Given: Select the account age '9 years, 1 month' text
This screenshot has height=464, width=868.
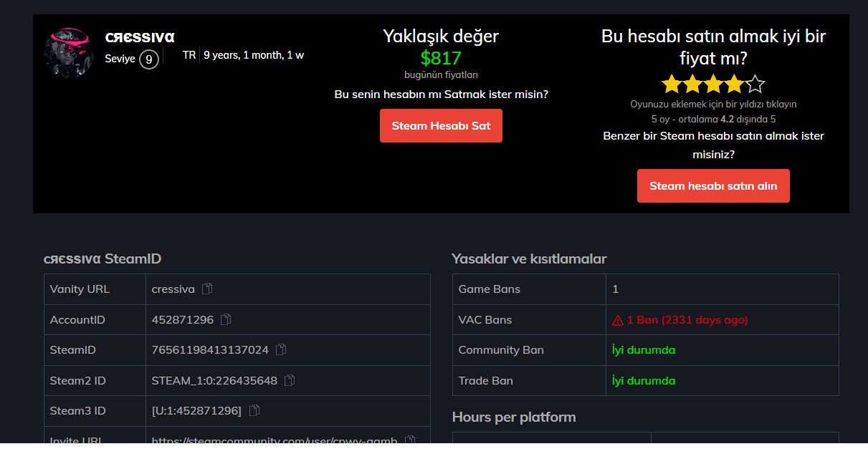Looking at the screenshot, I should (242, 54).
